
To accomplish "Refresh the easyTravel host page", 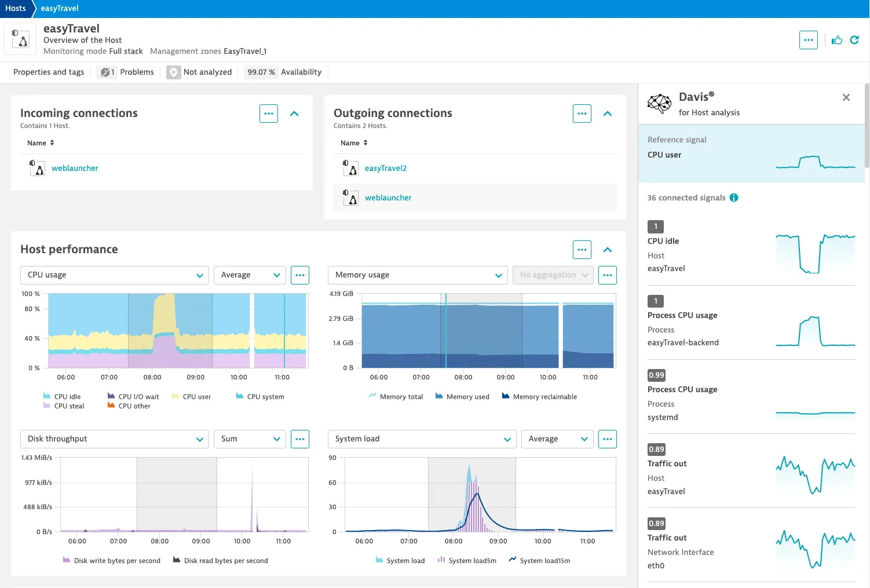I will 855,39.
